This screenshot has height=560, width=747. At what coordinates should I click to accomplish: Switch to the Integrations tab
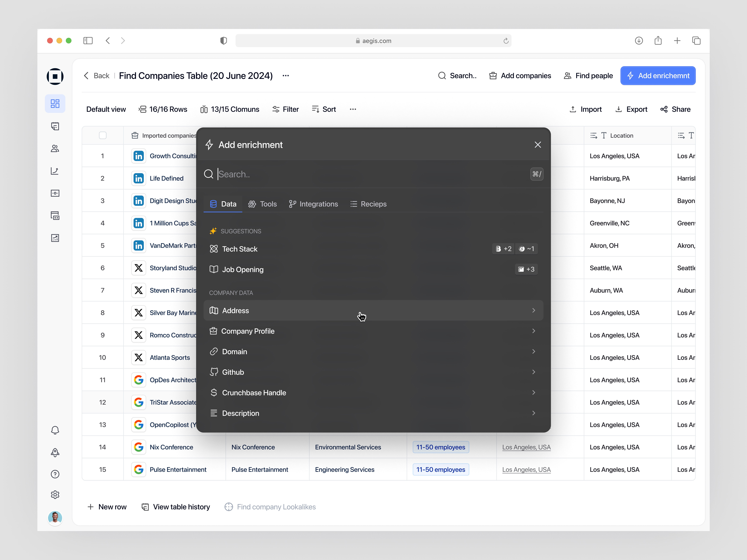coord(313,204)
